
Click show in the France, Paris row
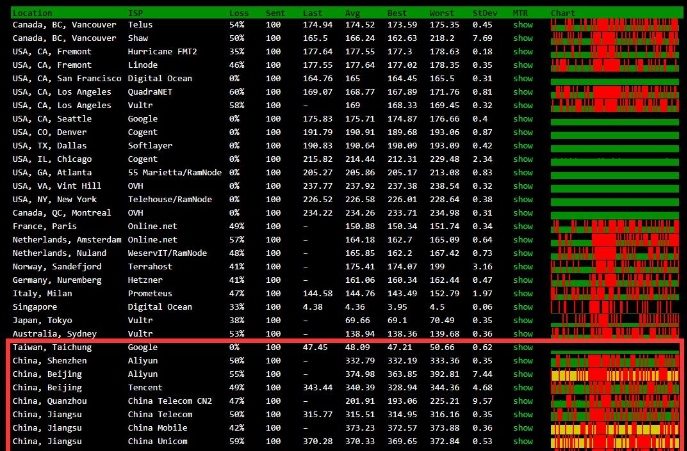523,227
